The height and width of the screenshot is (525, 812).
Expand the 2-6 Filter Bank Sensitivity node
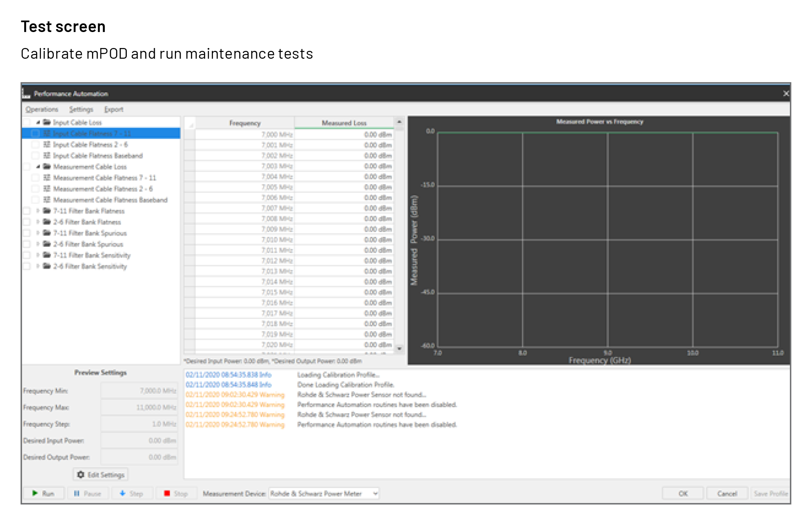click(x=38, y=266)
